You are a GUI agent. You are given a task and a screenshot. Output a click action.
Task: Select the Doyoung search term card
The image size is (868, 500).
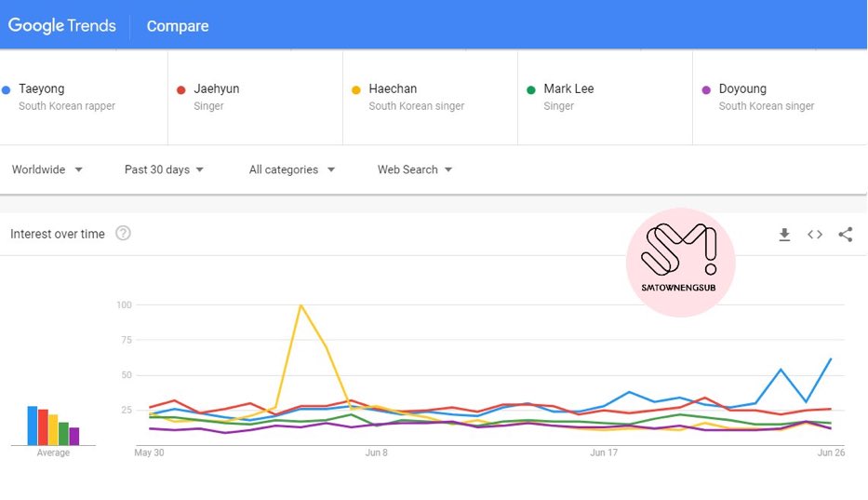click(x=780, y=98)
